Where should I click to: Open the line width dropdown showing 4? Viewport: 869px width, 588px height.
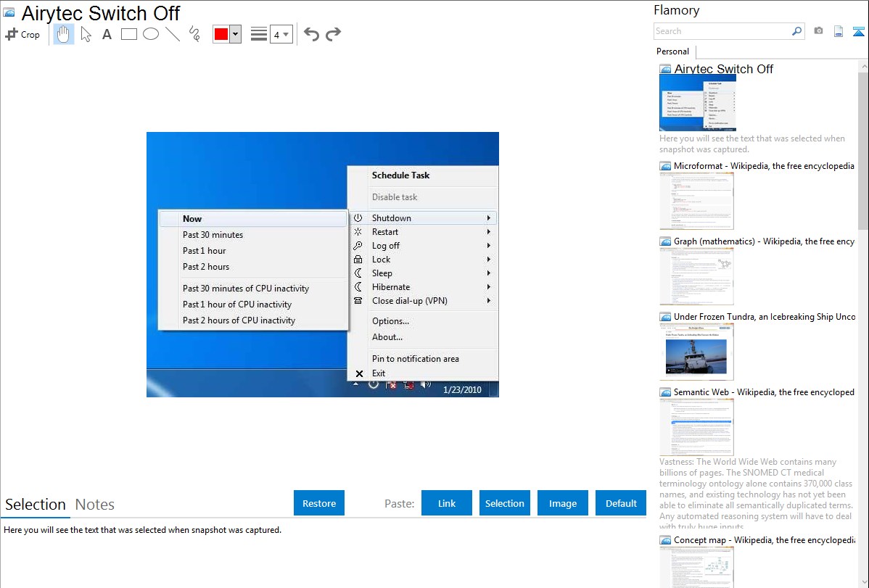click(x=281, y=34)
